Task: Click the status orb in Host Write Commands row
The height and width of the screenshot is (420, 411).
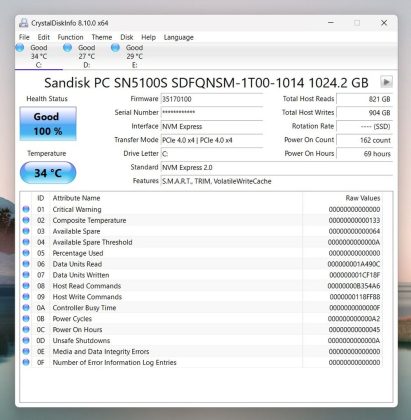Action: (26, 297)
